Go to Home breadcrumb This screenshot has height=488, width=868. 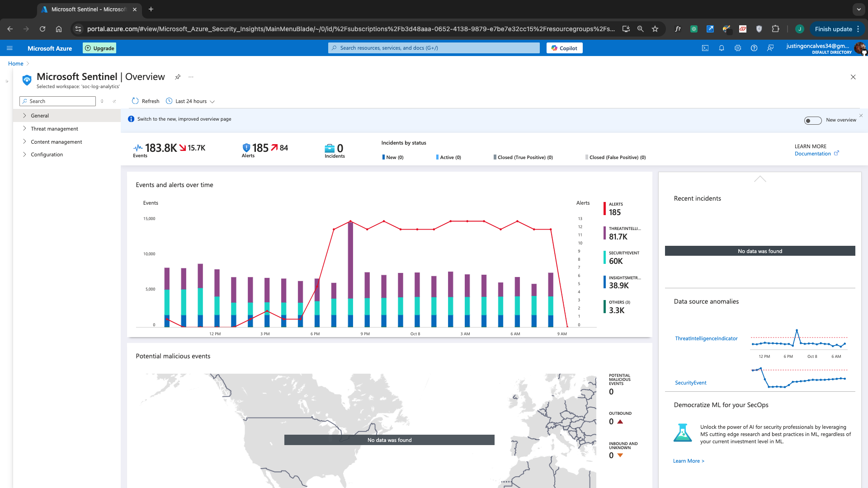click(16, 64)
